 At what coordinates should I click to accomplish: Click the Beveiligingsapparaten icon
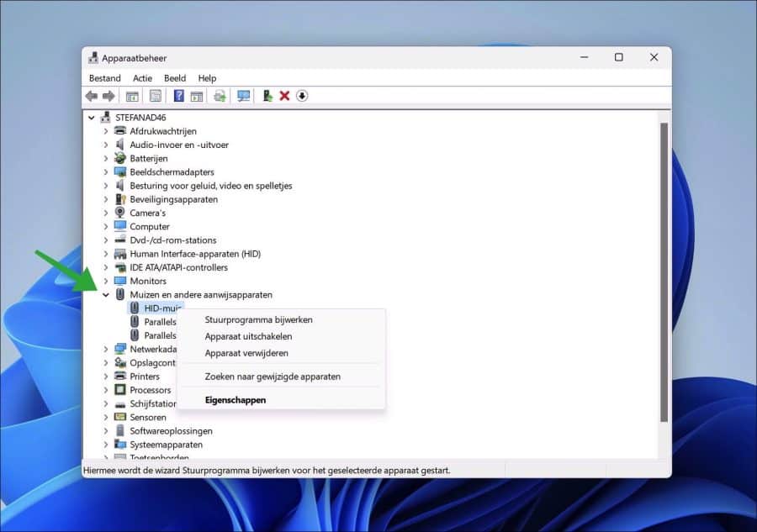coord(120,198)
